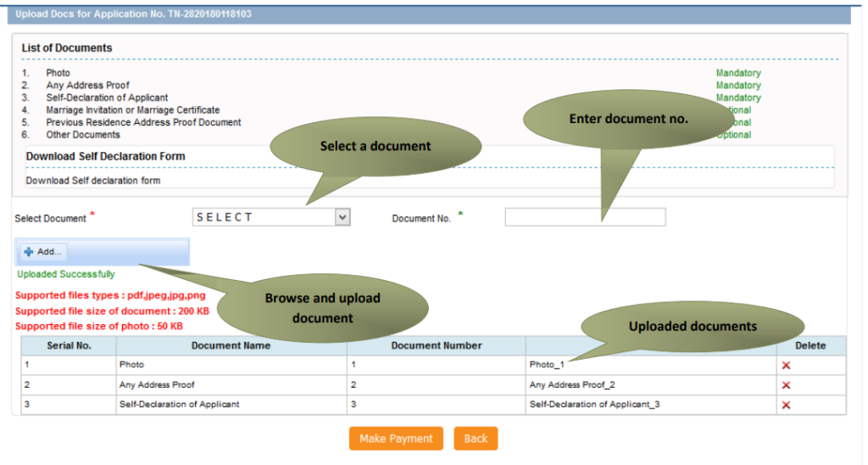Viewport: 868px width, 465px height.
Task: Go back using the Back button
Action: pyautogui.click(x=476, y=439)
